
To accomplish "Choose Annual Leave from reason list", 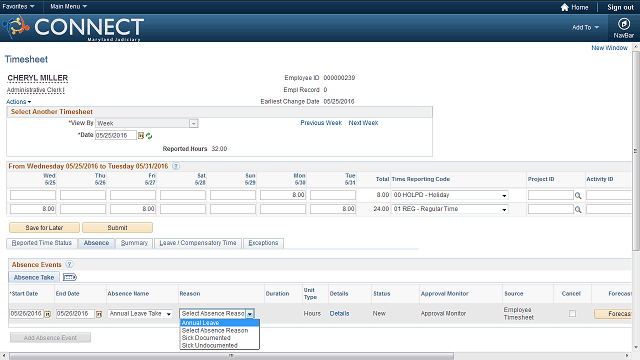I will click(x=220, y=323).
